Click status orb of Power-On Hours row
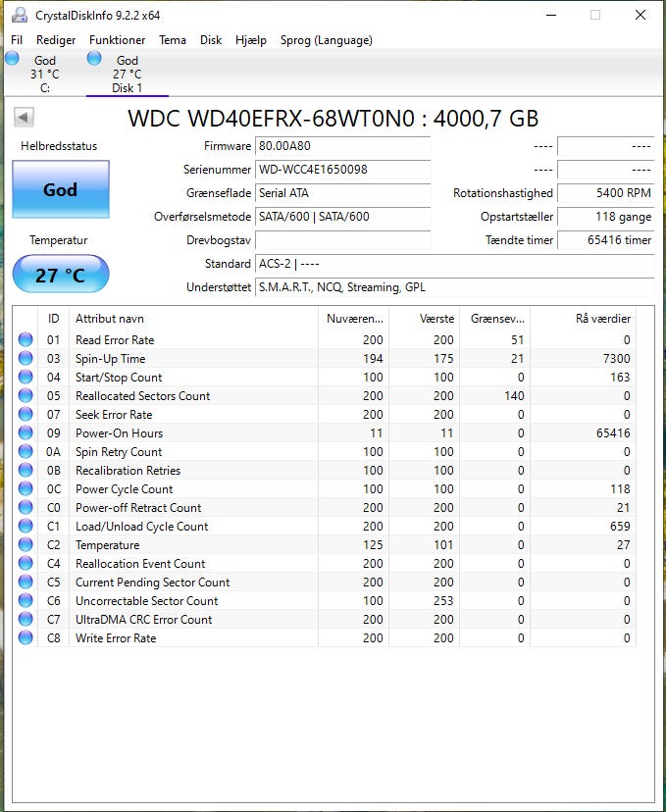 tap(26, 432)
